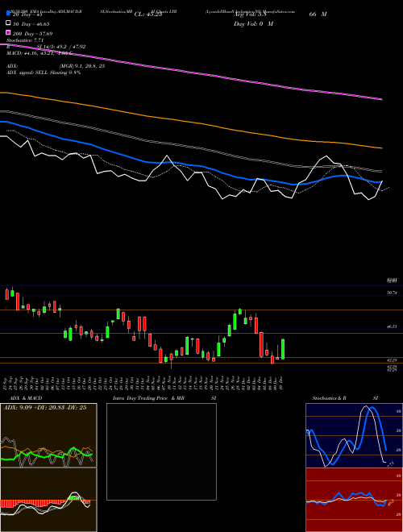403x532 pixels.
Task: Select the '200 Day = 57.69' legend text
Action: point(32,34)
